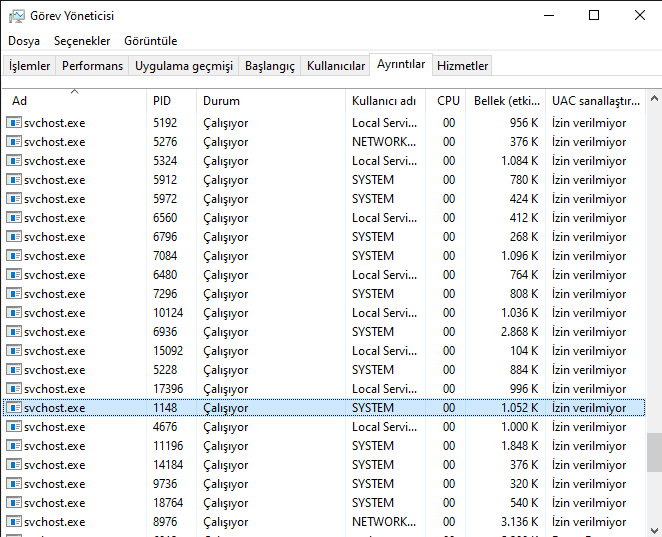
Task: Click PID cell 11196
Action: point(168,446)
